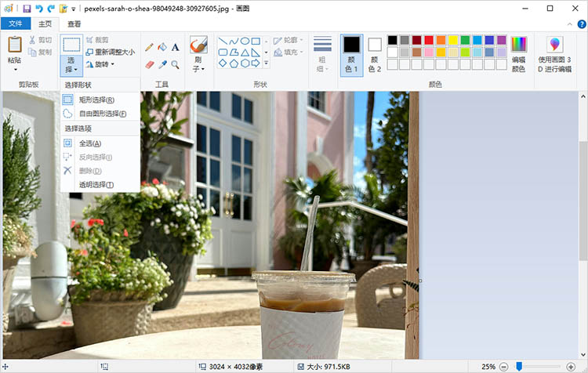Select the Eraser tool

[x=149, y=64]
